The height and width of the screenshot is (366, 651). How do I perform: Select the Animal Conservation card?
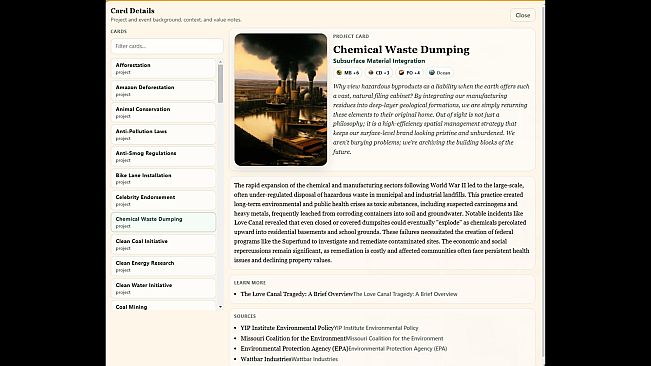coord(163,112)
